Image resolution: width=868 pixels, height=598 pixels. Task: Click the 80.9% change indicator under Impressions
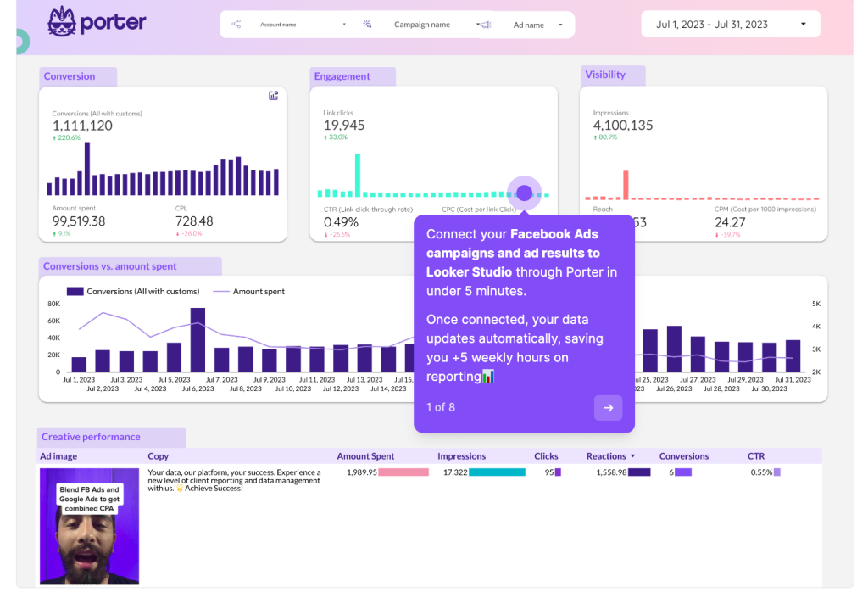click(605, 137)
